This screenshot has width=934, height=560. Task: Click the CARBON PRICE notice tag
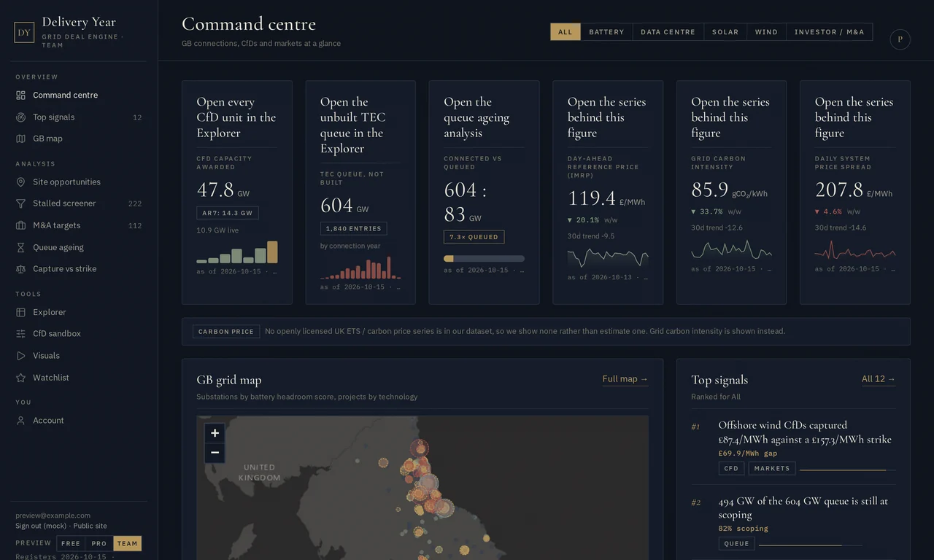click(x=226, y=332)
